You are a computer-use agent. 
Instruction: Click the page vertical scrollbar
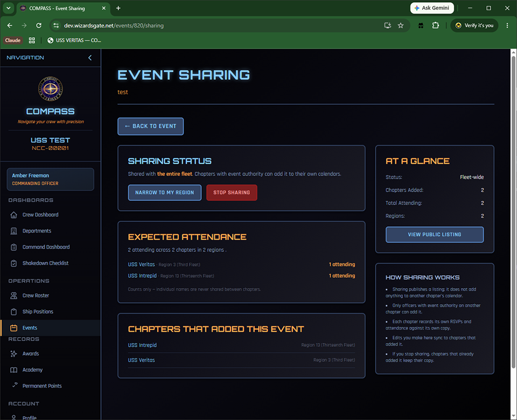(x=513, y=211)
